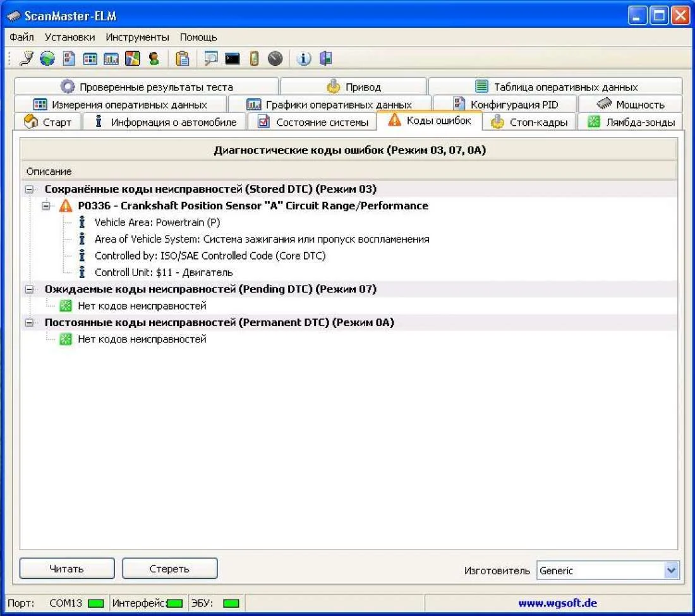Select Controlled by: ISO/SAE Controlled Code text

(x=210, y=256)
